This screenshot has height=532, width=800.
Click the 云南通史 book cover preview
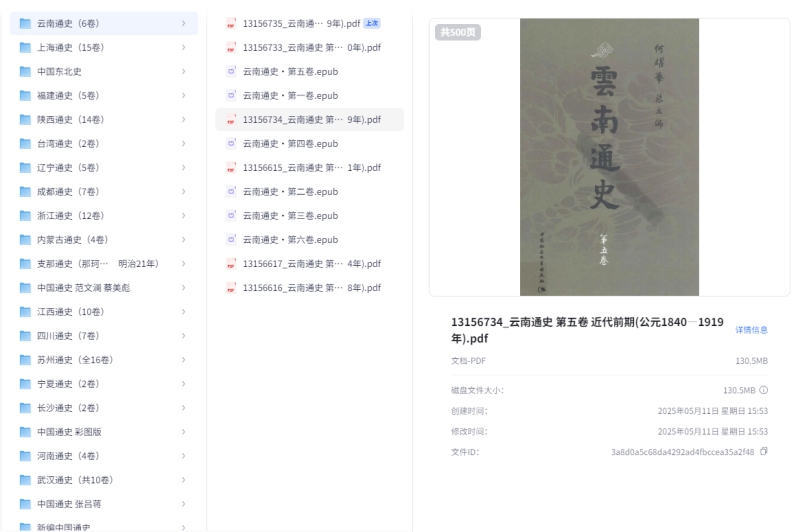609,157
